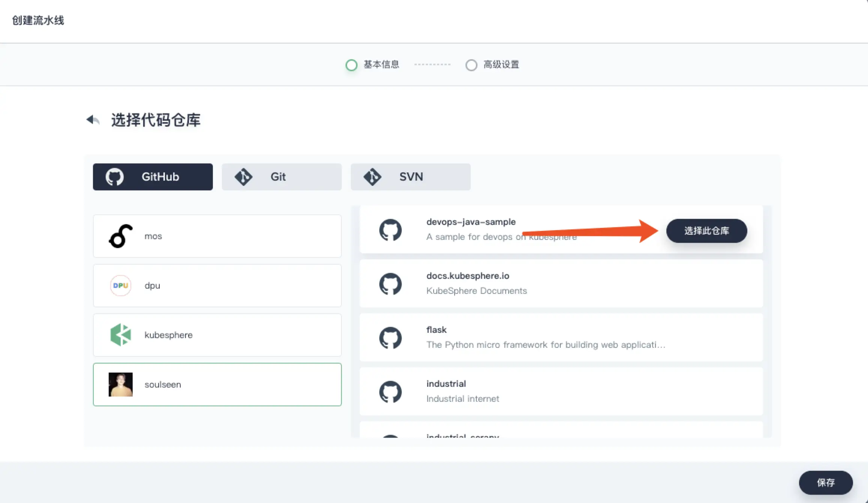Click the GitHub octocat icon in tab
Screen dimensions: 868x503
click(114, 177)
